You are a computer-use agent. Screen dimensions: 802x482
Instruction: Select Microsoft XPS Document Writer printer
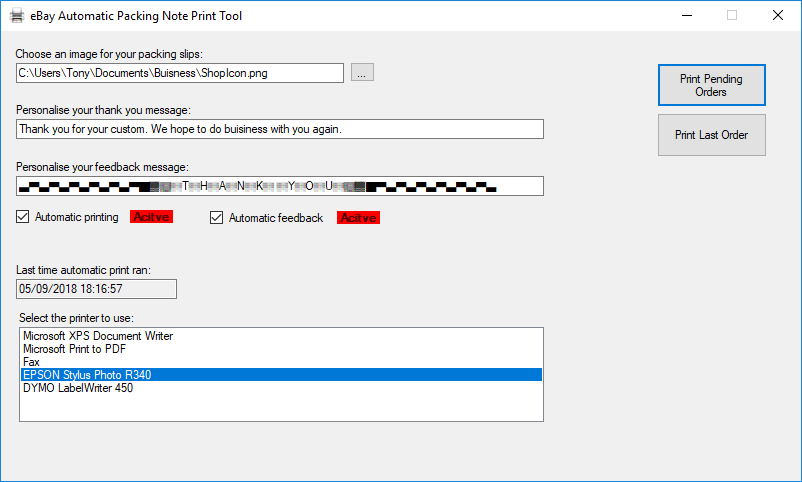click(281, 336)
